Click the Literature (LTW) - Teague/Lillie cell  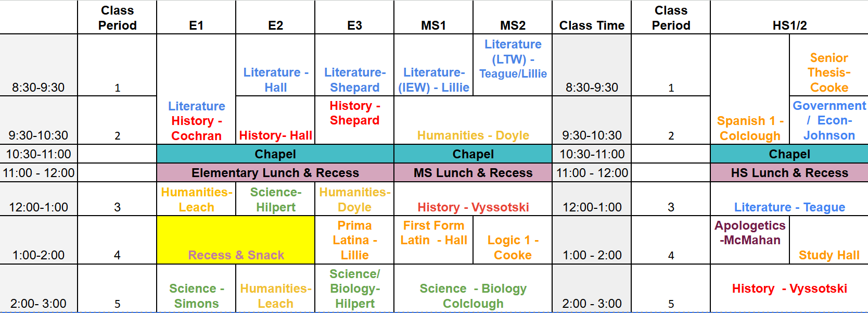point(513,65)
